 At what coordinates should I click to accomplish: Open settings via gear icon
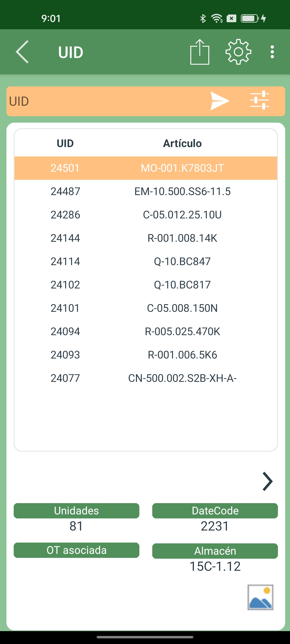pos(238,52)
